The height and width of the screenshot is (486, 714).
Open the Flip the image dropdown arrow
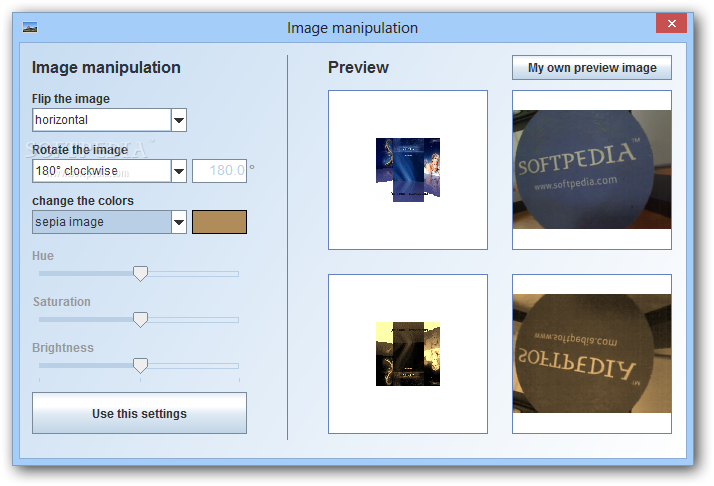click(x=179, y=120)
